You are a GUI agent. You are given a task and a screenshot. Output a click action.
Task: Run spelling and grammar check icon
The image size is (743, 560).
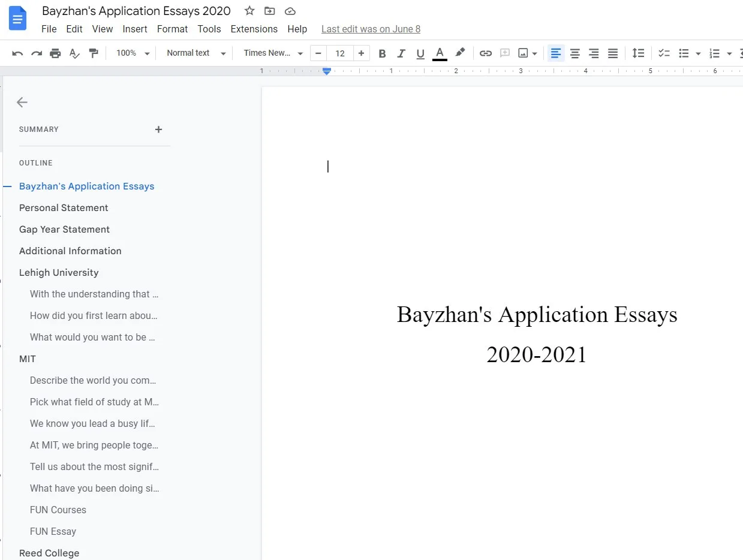point(74,53)
